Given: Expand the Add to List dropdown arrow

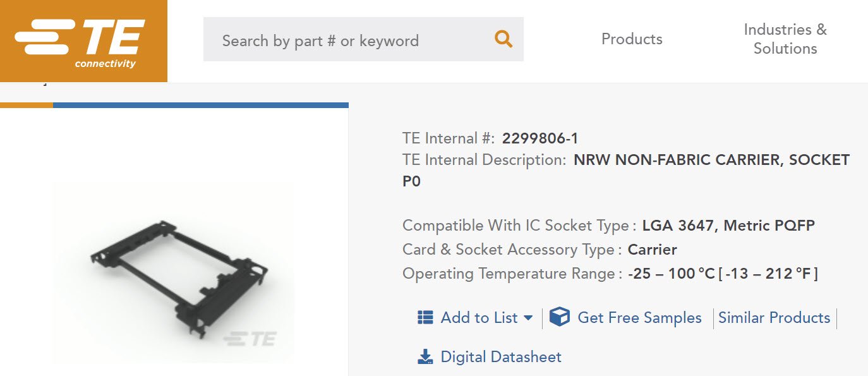Looking at the screenshot, I should point(528,318).
